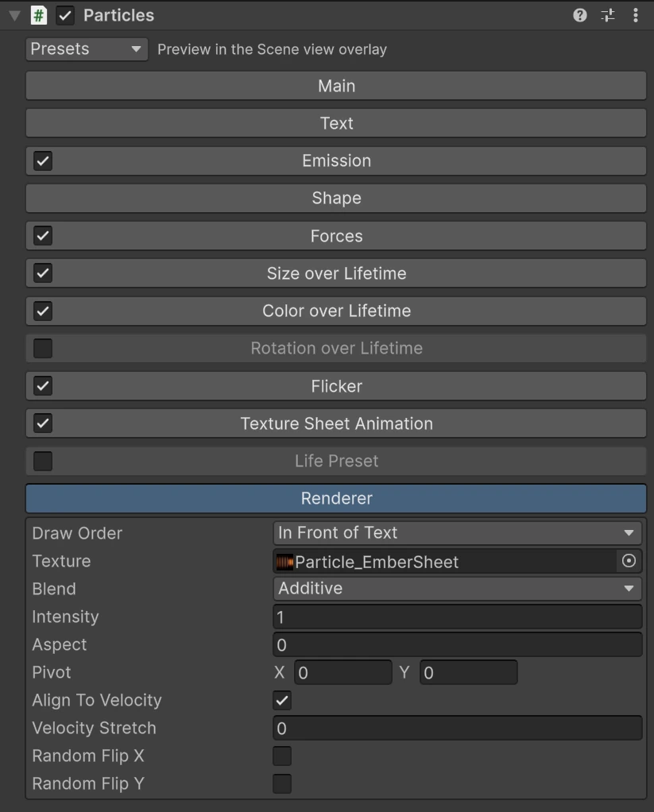The image size is (654, 812).
Task: Uncheck Align To Velocity
Action: click(x=282, y=700)
